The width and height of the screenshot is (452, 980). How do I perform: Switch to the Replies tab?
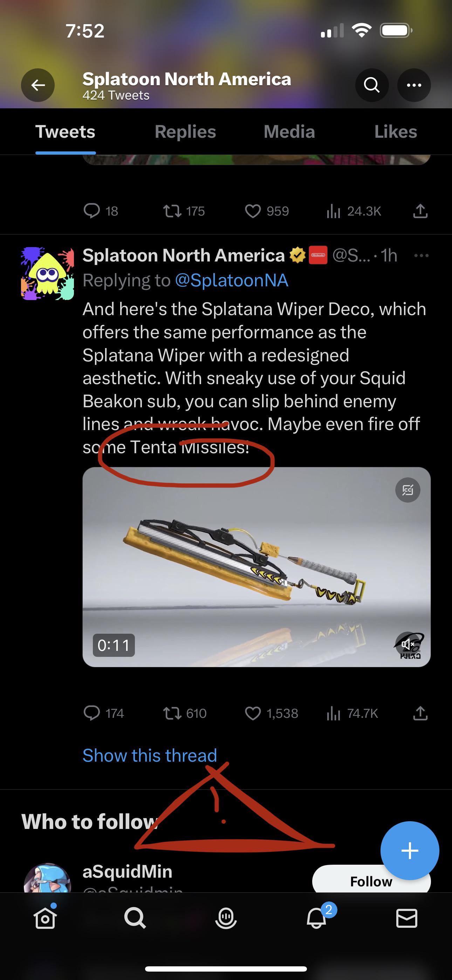[185, 132]
